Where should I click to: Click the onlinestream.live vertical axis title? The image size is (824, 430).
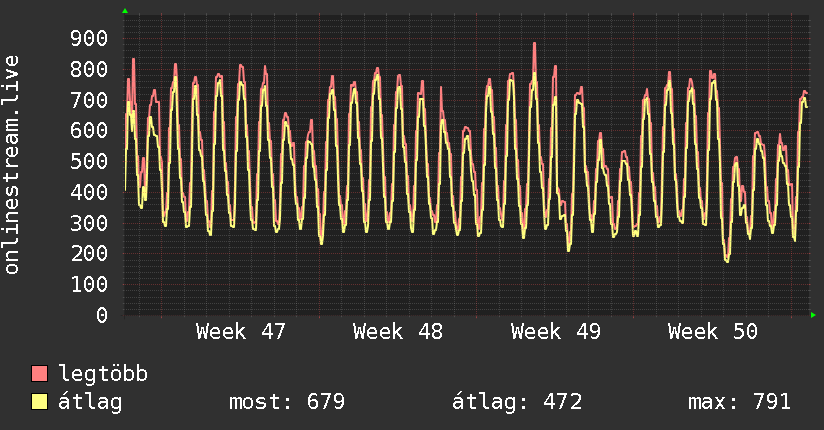11,165
